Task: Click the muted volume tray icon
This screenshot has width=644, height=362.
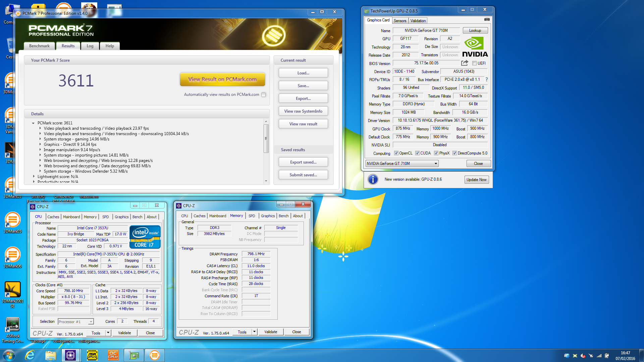Action: point(583,356)
